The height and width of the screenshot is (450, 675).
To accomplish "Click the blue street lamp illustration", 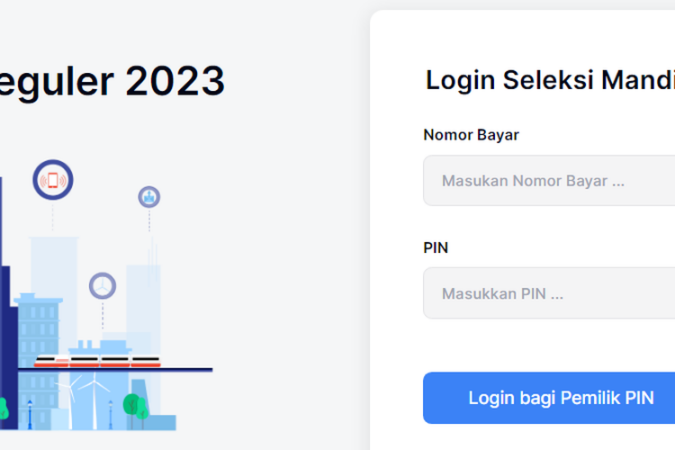I will point(29,412).
